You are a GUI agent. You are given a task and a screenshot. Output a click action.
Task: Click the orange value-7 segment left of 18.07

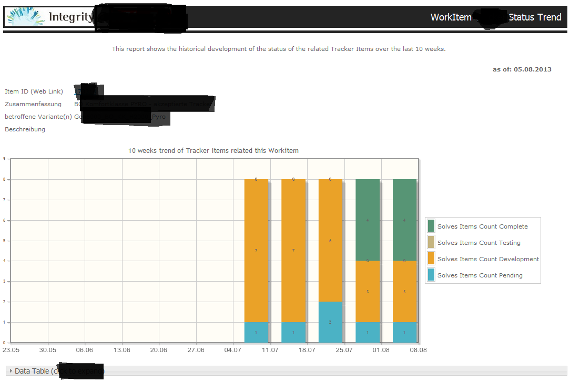point(293,251)
